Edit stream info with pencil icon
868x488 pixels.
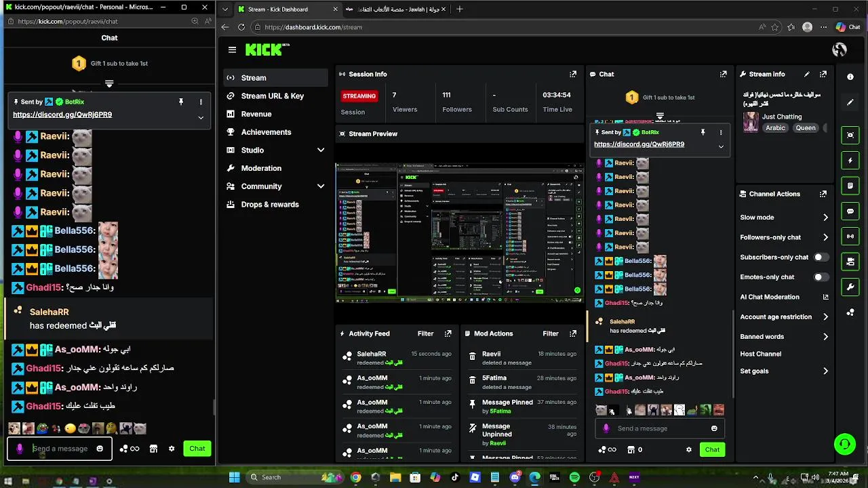point(807,74)
